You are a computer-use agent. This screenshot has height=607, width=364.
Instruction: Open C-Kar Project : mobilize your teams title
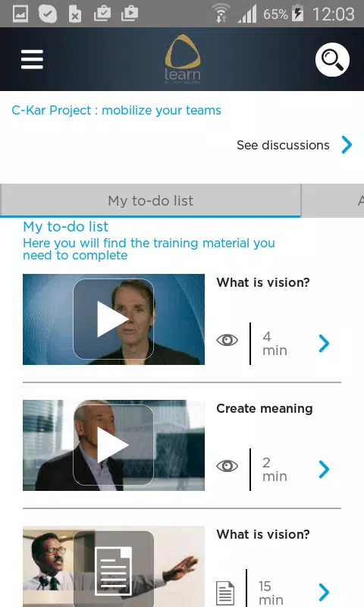click(117, 110)
